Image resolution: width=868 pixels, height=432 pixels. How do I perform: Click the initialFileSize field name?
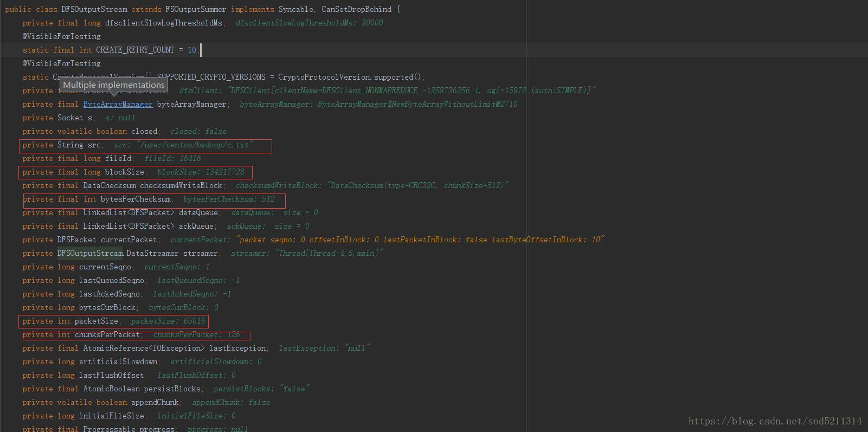pyautogui.click(x=112, y=416)
